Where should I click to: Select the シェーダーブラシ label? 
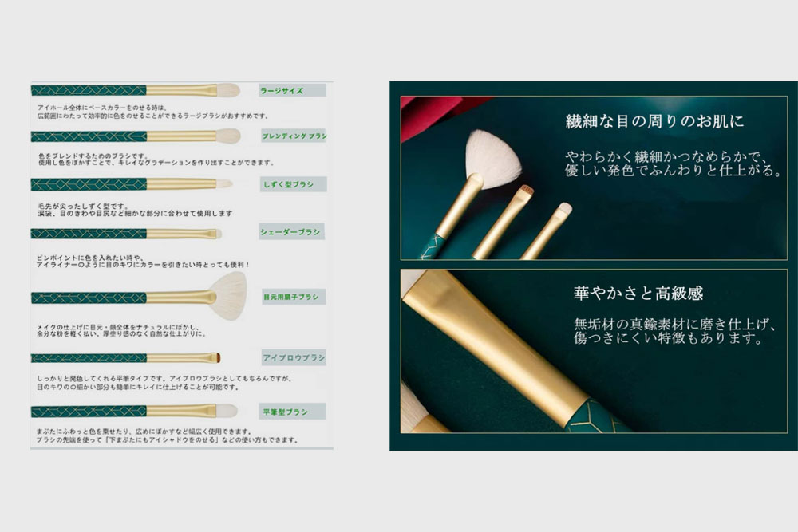[x=290, y=232]
